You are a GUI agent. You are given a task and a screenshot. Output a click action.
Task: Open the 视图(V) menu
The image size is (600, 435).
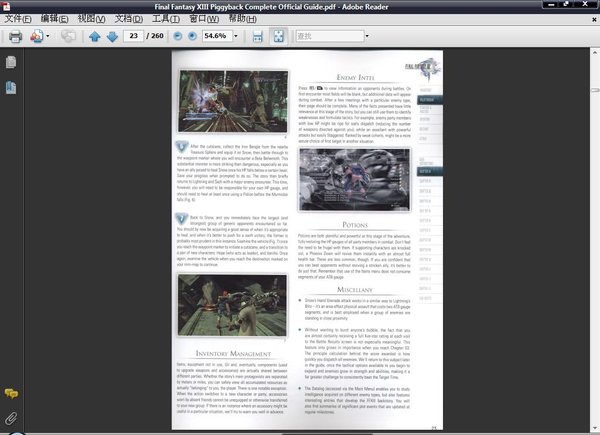click(94, 18)
